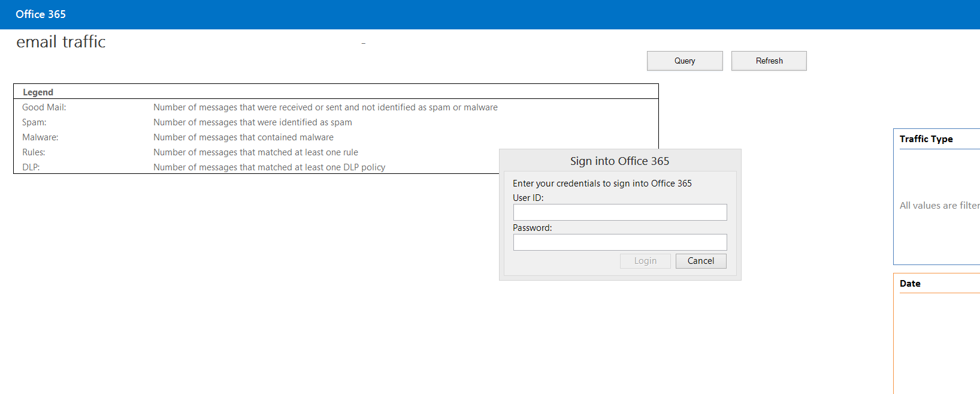Click the 'Date' filter header

click(x=910, y=284)
